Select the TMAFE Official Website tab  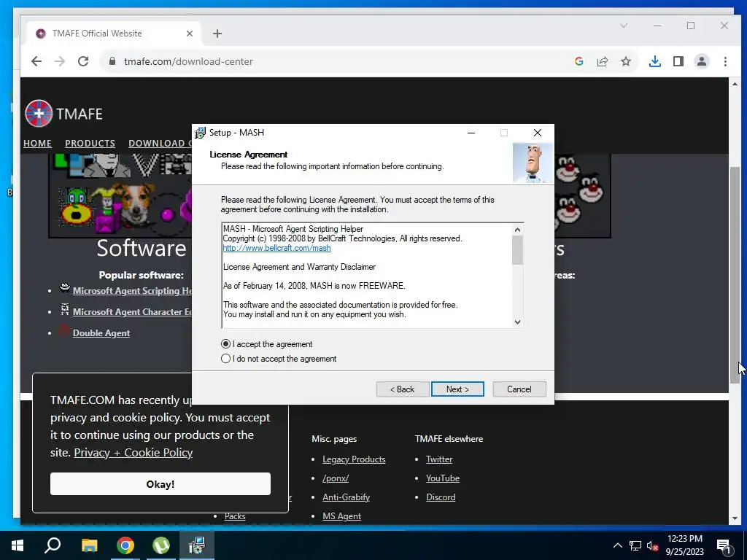click(x=113, y=34)
